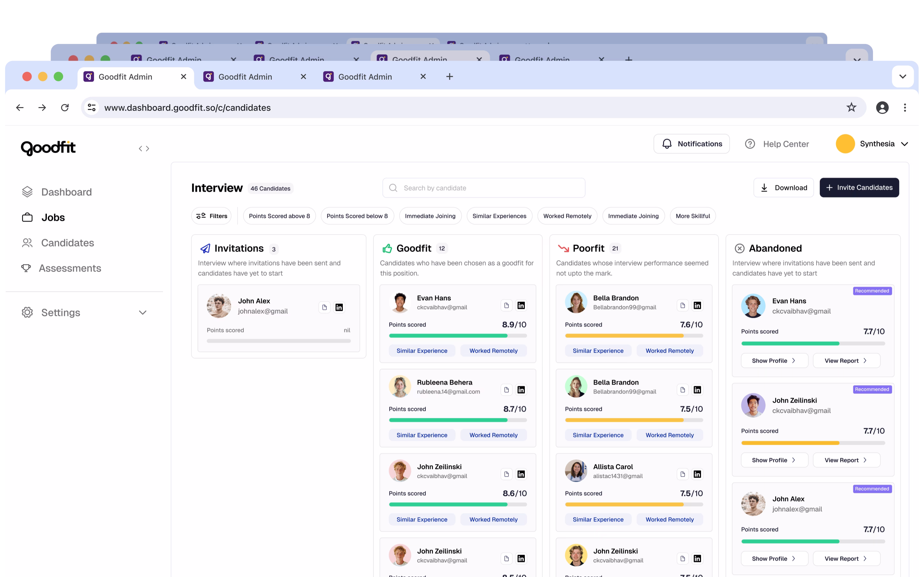Click first Bella Brandon 7.6/10 score progress bar

click(634, 336)
